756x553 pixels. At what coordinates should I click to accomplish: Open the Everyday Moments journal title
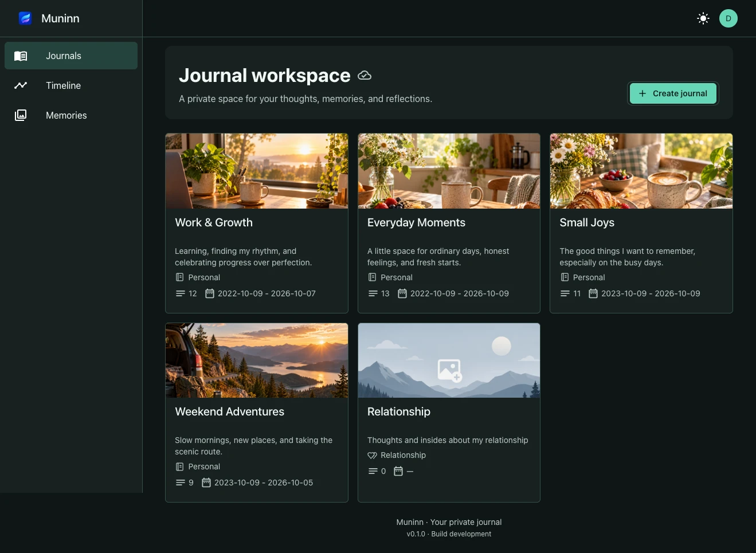416,222
